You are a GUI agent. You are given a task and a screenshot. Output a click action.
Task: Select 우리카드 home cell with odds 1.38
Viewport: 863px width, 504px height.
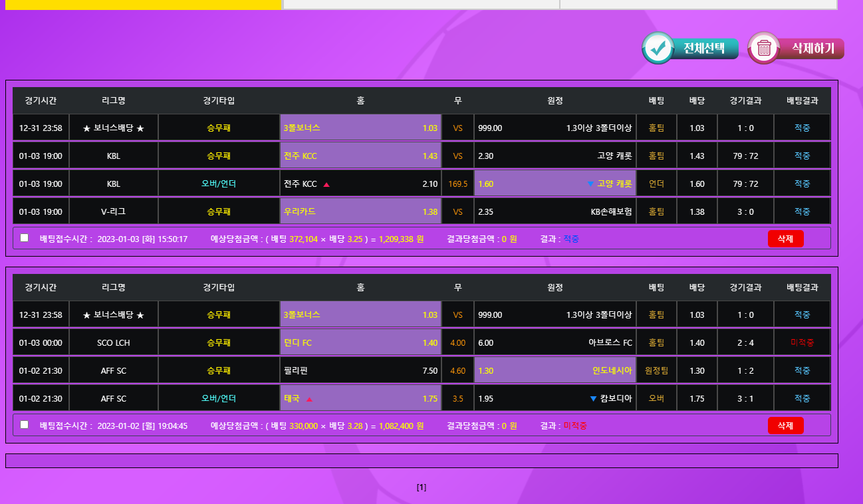click(x=360, y=212)
